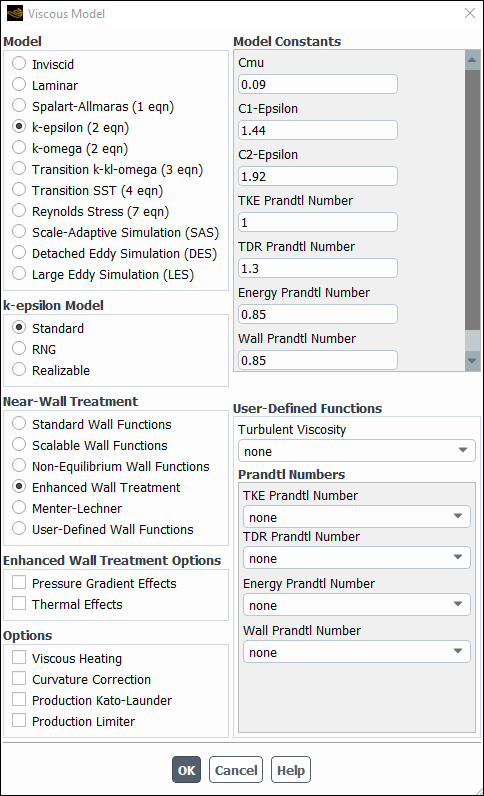This screenshot has height=796, width=484.
Task: Click the Model Constants scrollbar thumb
Action: coord(472,201)
